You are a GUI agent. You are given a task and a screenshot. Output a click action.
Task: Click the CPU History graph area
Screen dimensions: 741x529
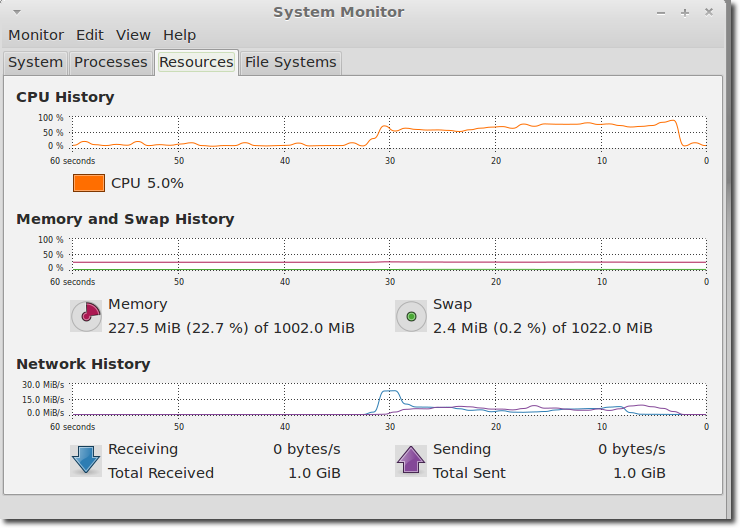389,132
